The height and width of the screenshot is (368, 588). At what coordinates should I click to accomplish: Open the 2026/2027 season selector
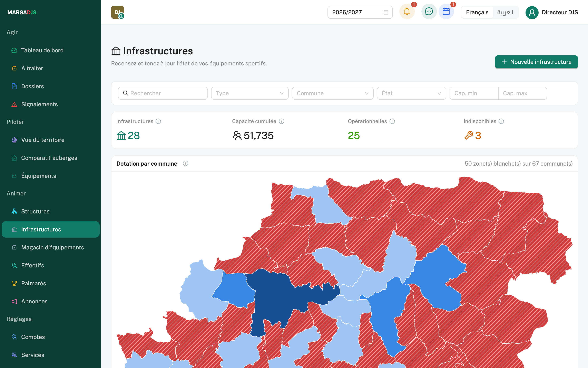(360, 12)
